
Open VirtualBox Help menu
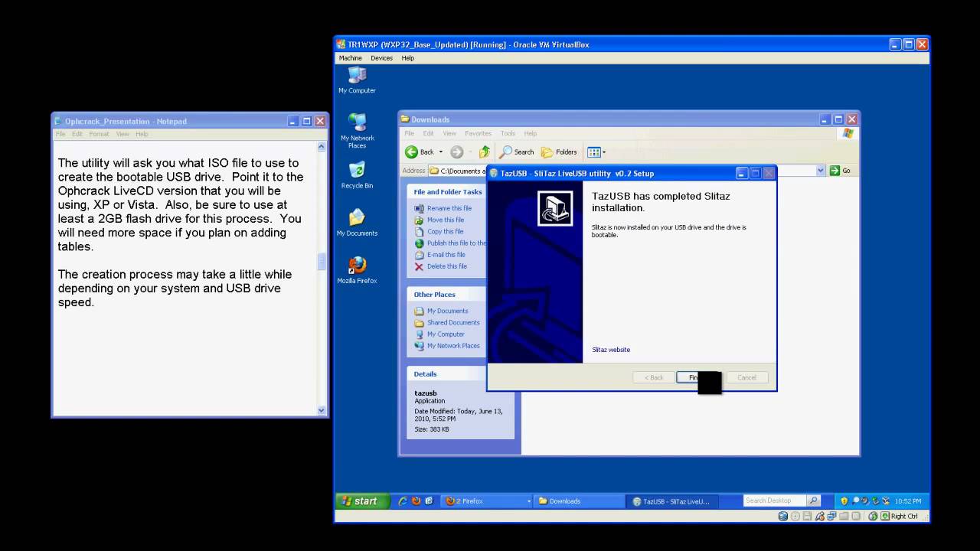pyautogui.click(x=407, y=58)
